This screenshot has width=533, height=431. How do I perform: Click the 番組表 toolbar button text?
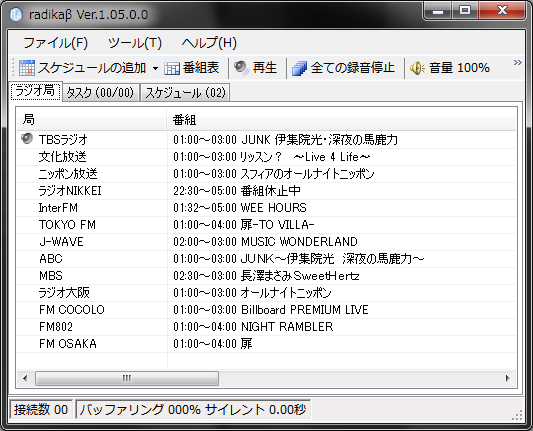[x=201, y=68]
